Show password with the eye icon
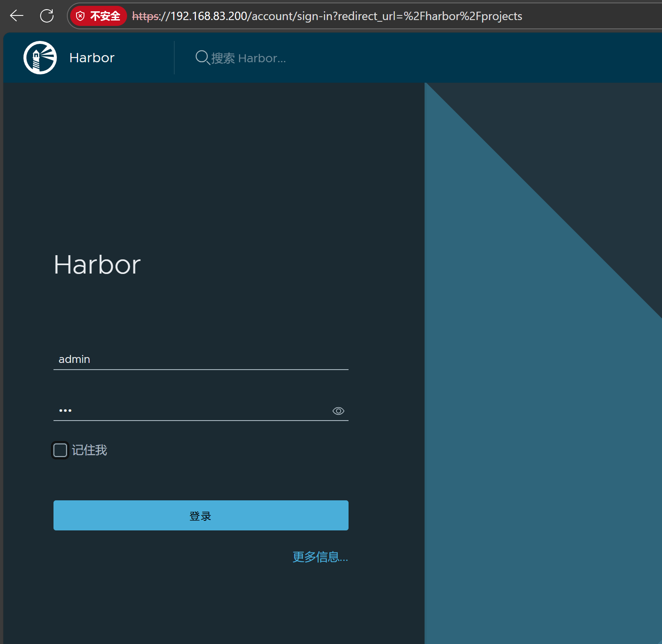662x644 pixels. (338, 411)
